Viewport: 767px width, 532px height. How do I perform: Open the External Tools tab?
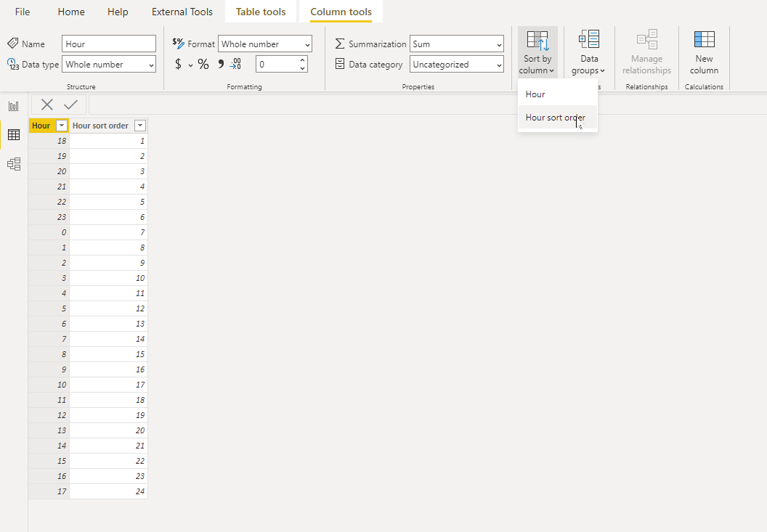182,12
